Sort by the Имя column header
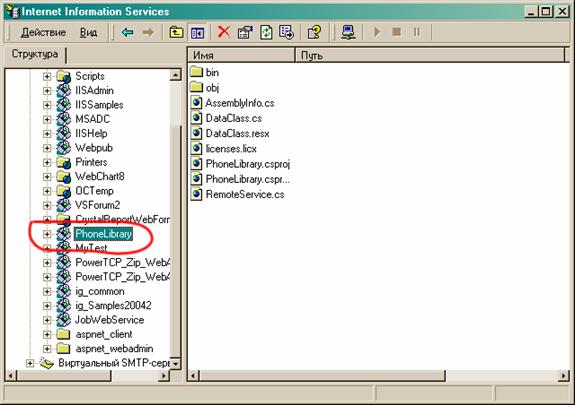The width and height of the screenshot is (575, 405). pos(241,55)
